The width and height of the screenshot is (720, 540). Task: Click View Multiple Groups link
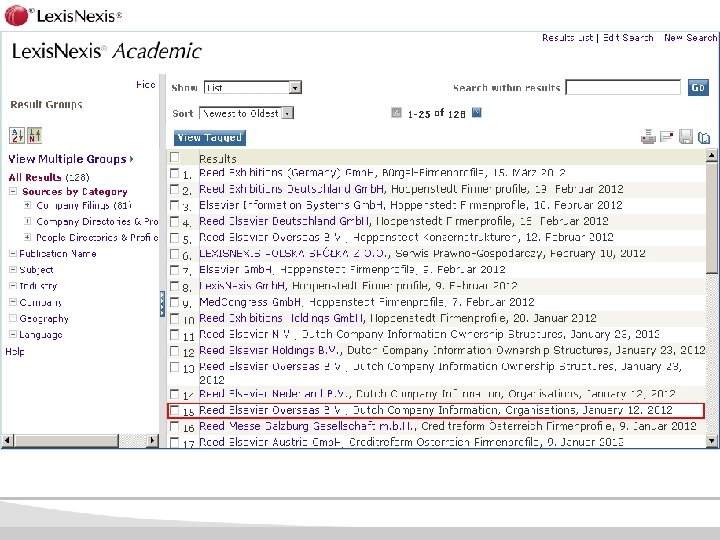click(71, 159)
